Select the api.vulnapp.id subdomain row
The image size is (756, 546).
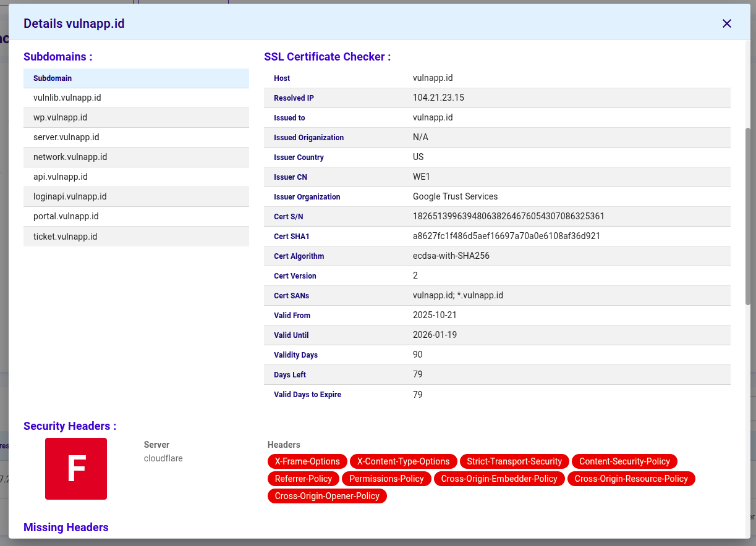136,177
